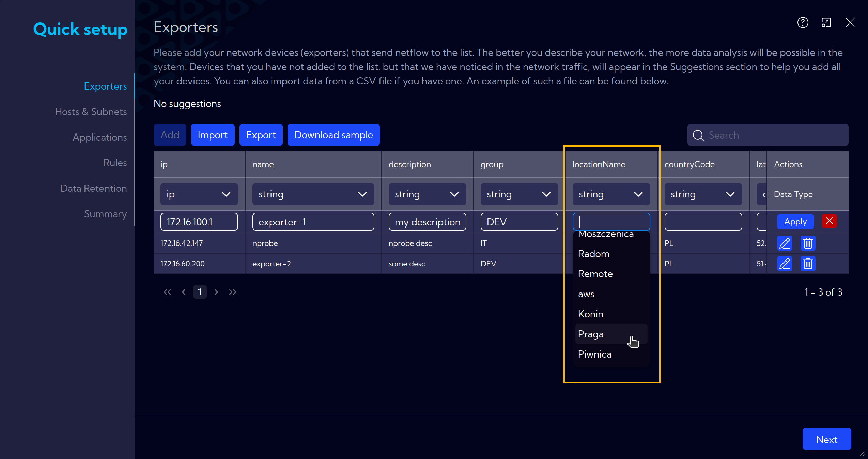Viewport: 868px width, 459px height.
Task: Choose aws from location list
Action: coord(611,294)
